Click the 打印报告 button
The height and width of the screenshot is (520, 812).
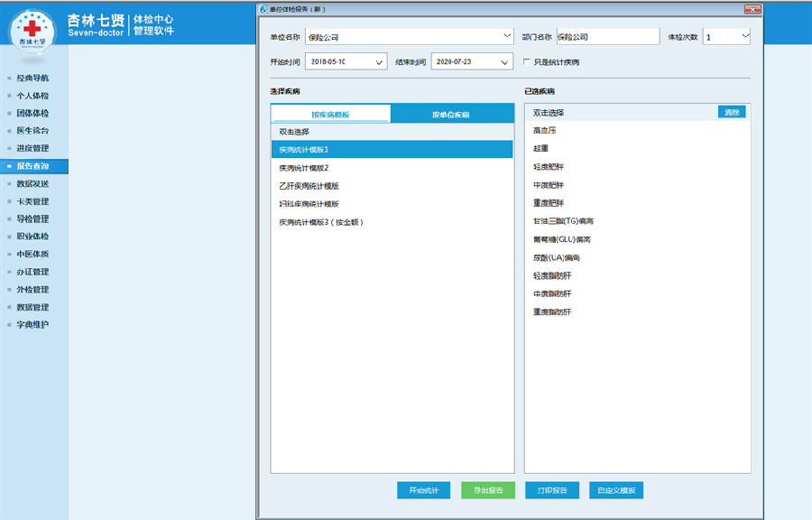pos(552,490)
